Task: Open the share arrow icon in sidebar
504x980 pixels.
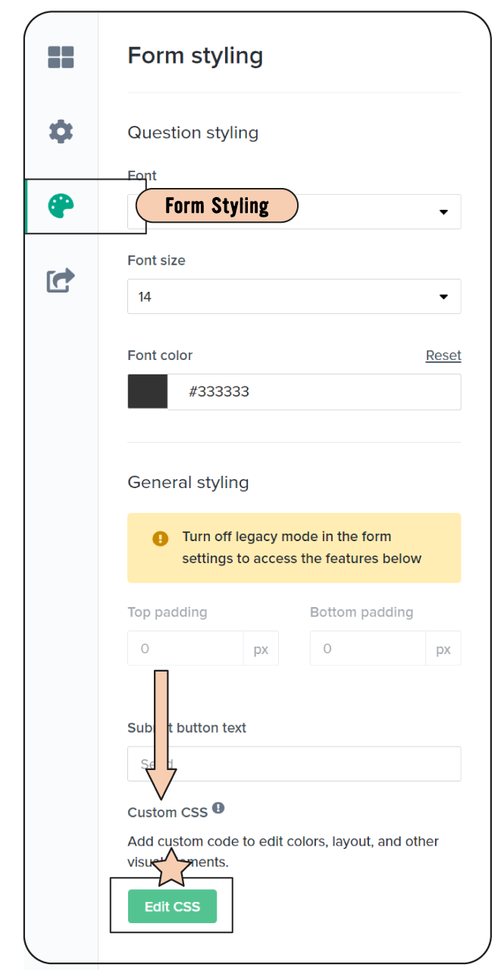Action: click(61, 280)
